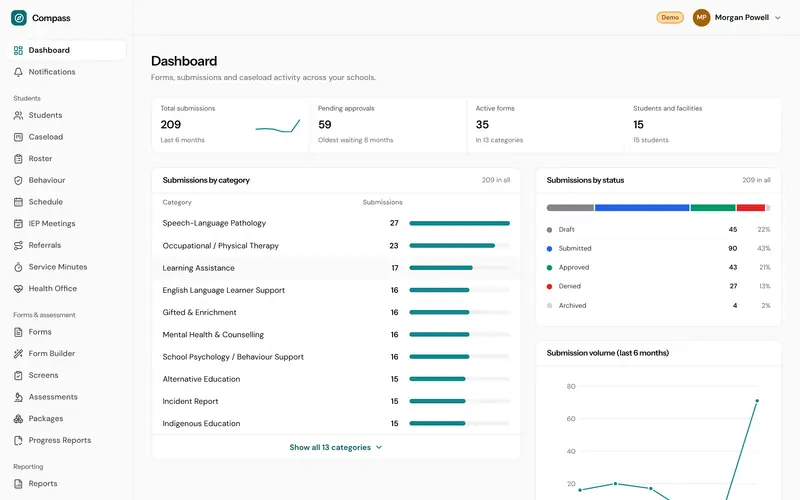Click the Speech-Language Pathology progress bar
This screenshot has height=500, width=800.
pos(460,223)
